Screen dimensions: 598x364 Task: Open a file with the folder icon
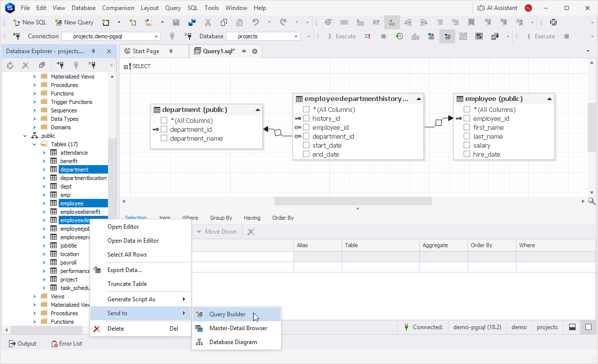point(149,22)
